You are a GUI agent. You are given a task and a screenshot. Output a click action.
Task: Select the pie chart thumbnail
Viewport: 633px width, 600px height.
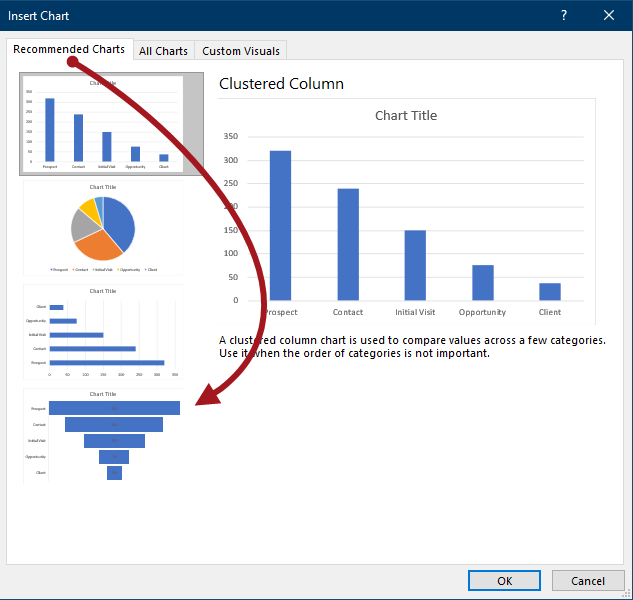click(x=103, y=228)
